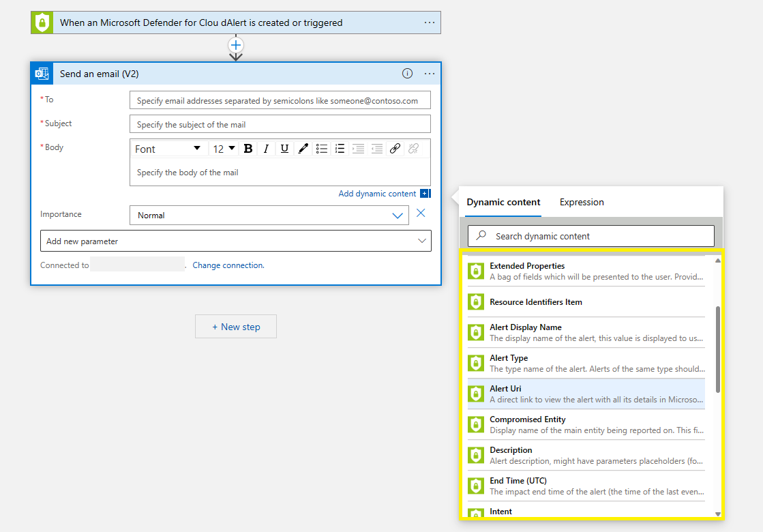Image resolution: width=763 pixels, height=532 pixels.
Task: Open the font size 12 dropdown
Action: (223, 148)
